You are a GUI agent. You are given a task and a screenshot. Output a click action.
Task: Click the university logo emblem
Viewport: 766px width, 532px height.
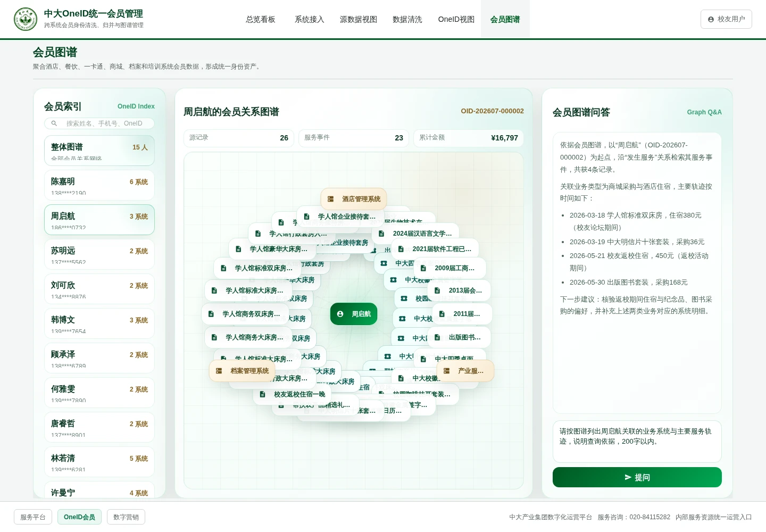click(x=26, y=19)
